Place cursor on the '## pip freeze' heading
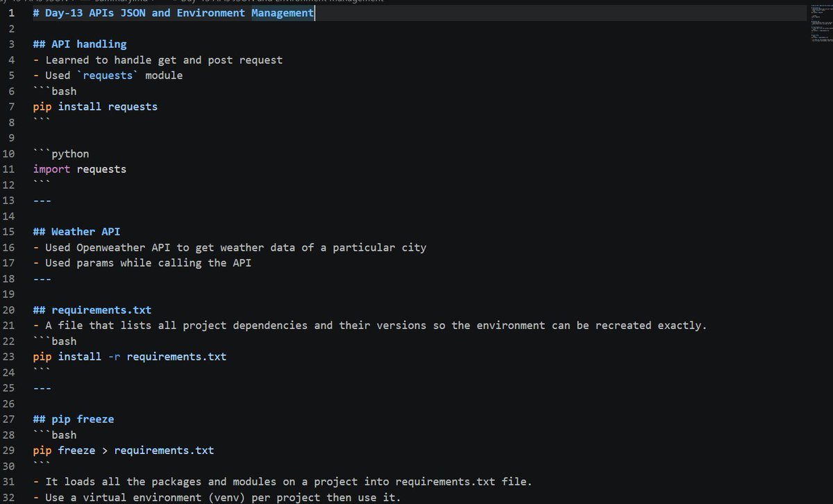833x504 pixels. coord(74,419)
